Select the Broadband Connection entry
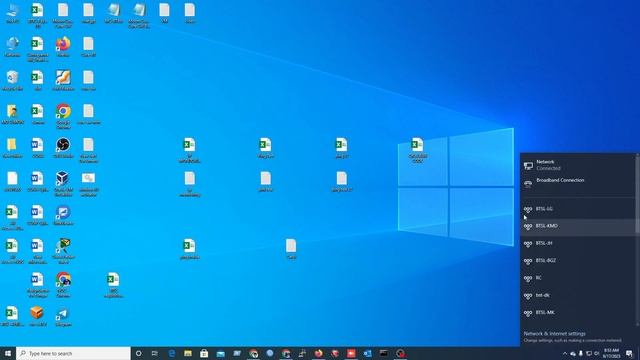 coord(577,183)
